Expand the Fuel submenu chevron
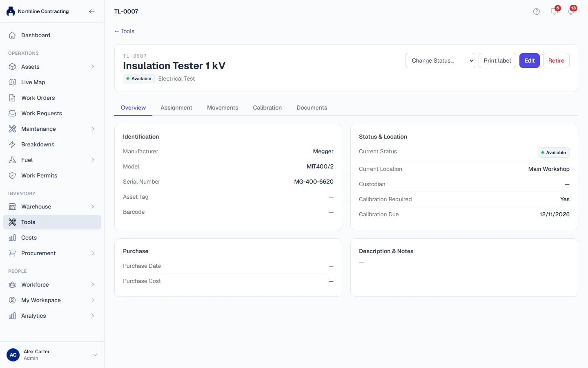Screen dimensions: 588x368 click(93, 160)
